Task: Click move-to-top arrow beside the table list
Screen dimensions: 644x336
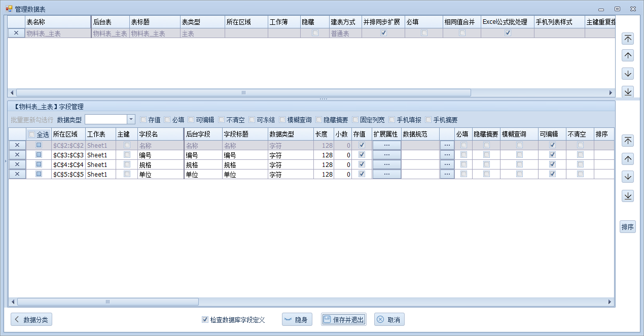Action: (628, 39)
